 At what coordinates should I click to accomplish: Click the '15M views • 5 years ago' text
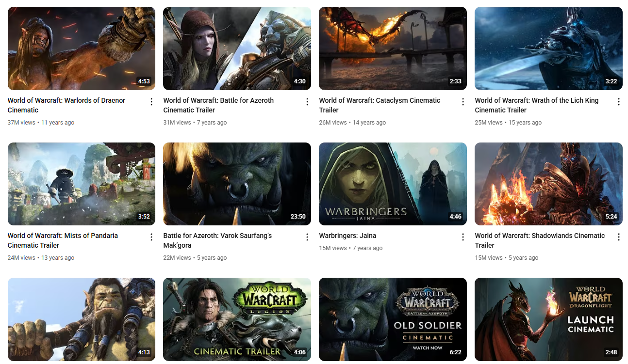point(507,258)
